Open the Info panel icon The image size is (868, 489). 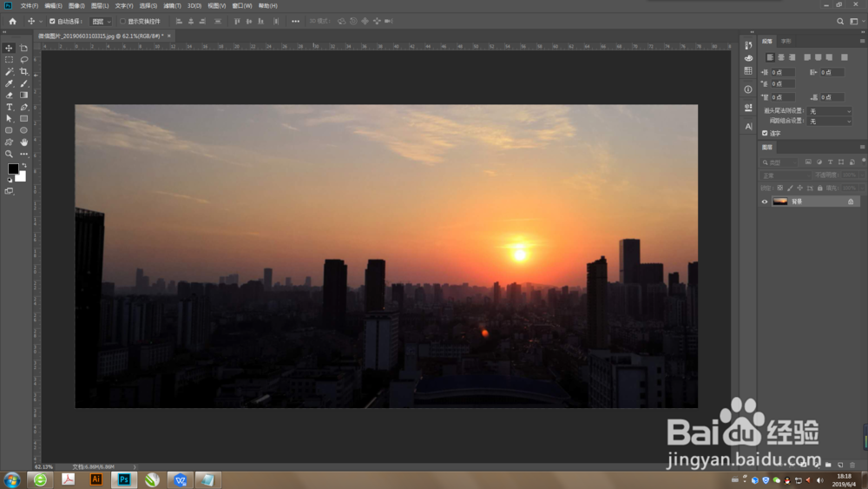[x=748, y=89]
